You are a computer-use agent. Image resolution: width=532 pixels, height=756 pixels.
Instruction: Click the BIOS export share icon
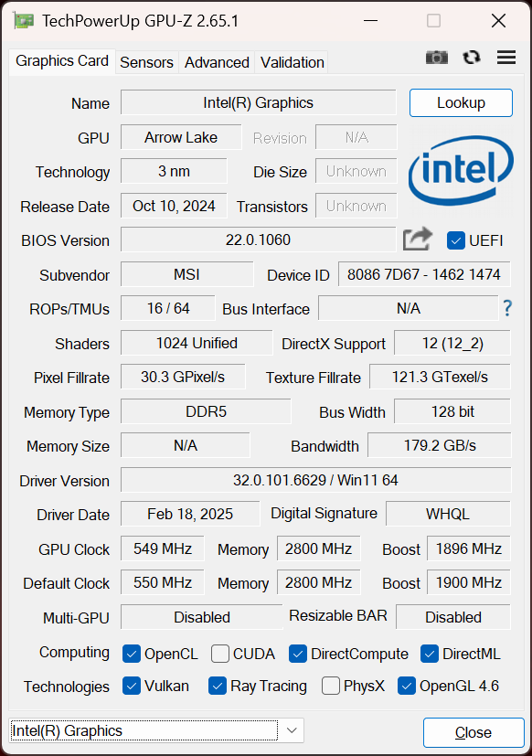click(x=418, y=239)
